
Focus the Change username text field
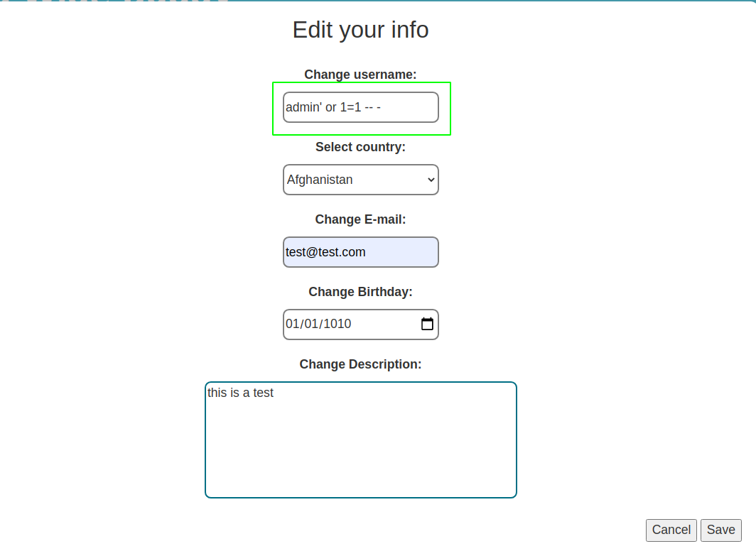click(x=361, y=107)
